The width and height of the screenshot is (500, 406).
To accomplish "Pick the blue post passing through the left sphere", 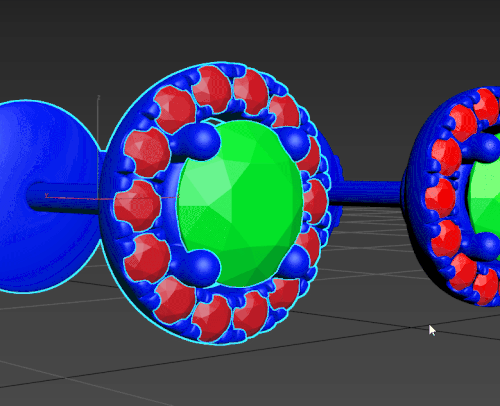I will pyautogui.click(x=63, y=197).
